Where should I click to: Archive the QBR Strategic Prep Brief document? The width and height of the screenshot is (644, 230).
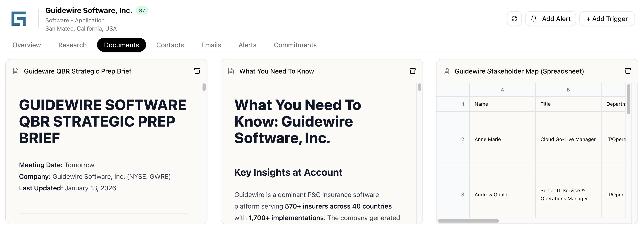pyautogui.click(x=197, y=71)
